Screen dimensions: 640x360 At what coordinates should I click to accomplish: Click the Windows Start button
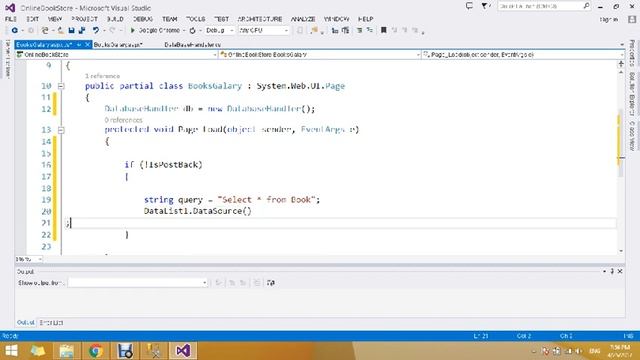pos(11,351)
